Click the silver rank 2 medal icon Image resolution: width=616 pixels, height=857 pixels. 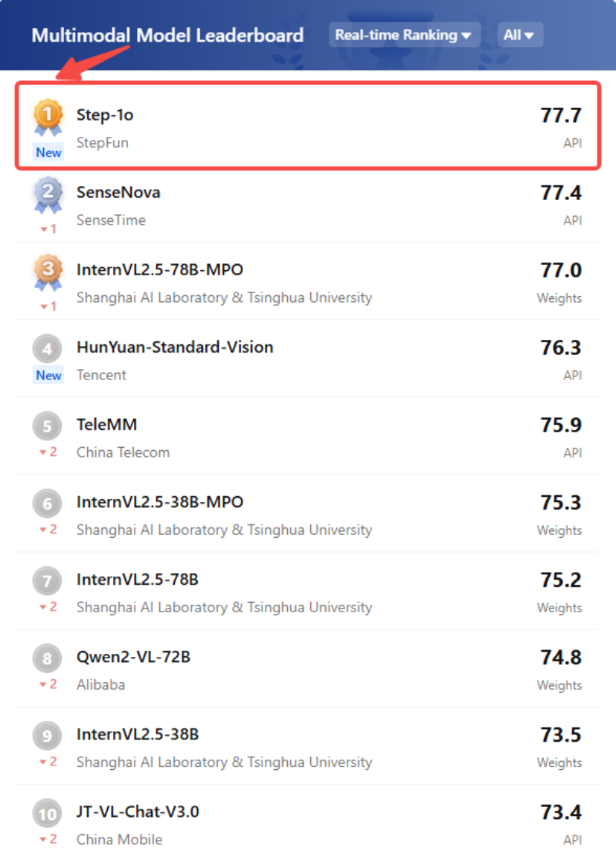tap(48, 195)
